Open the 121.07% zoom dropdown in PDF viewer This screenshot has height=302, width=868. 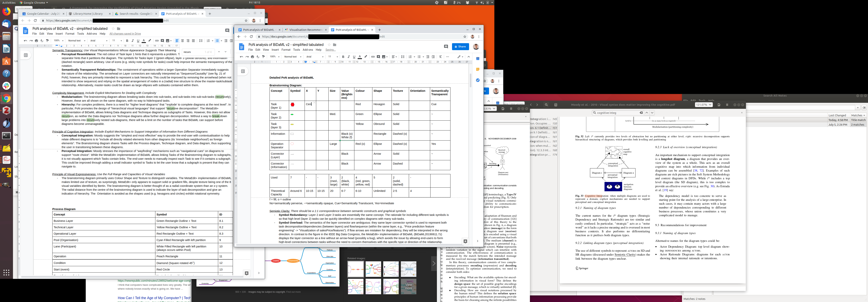tap(704, 105)
